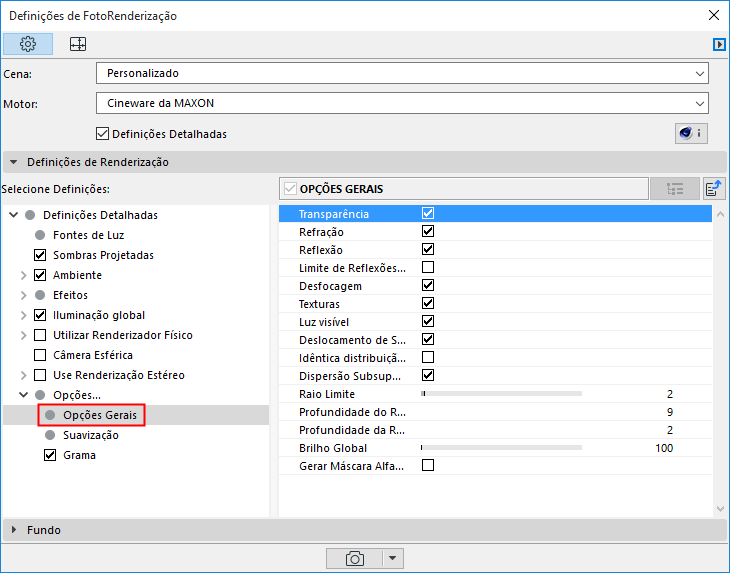This screenshot has width=730, height=573.
Task: Open the Motor dropdown
Action: pos(402,103)
